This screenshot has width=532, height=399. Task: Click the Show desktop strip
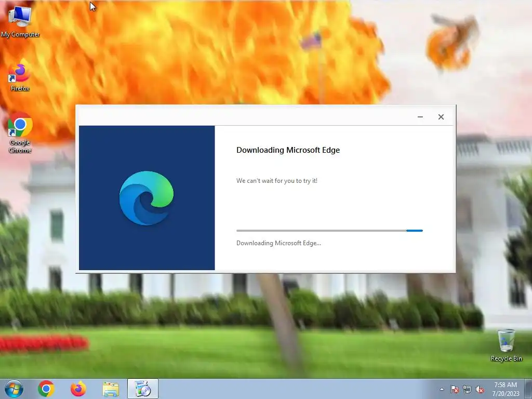click(528, 389)
